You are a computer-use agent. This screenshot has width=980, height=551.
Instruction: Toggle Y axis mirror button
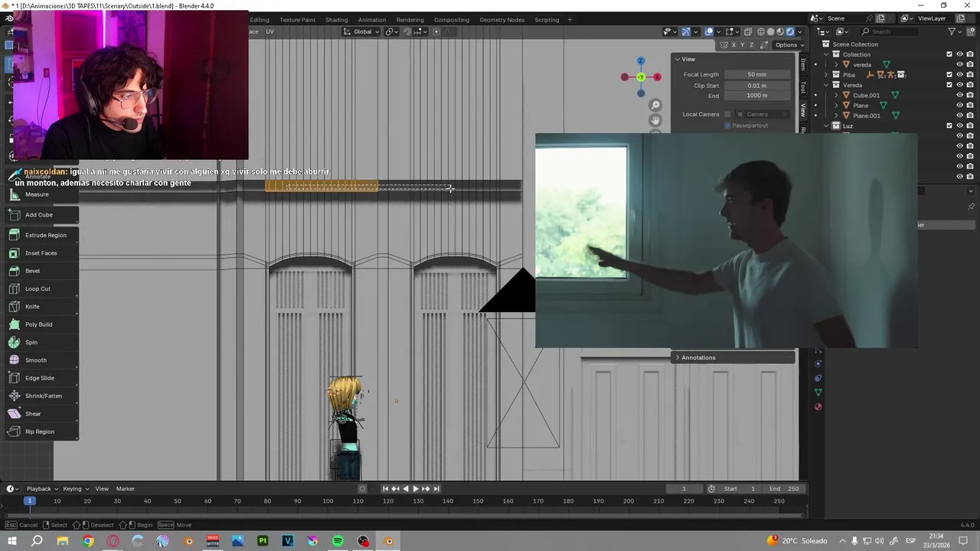coord(744,45)
